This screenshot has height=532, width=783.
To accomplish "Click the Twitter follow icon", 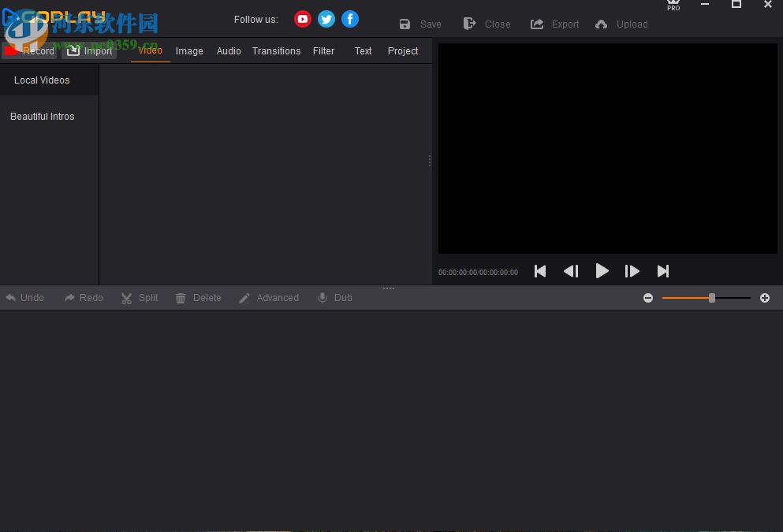I will pos(326,19).
